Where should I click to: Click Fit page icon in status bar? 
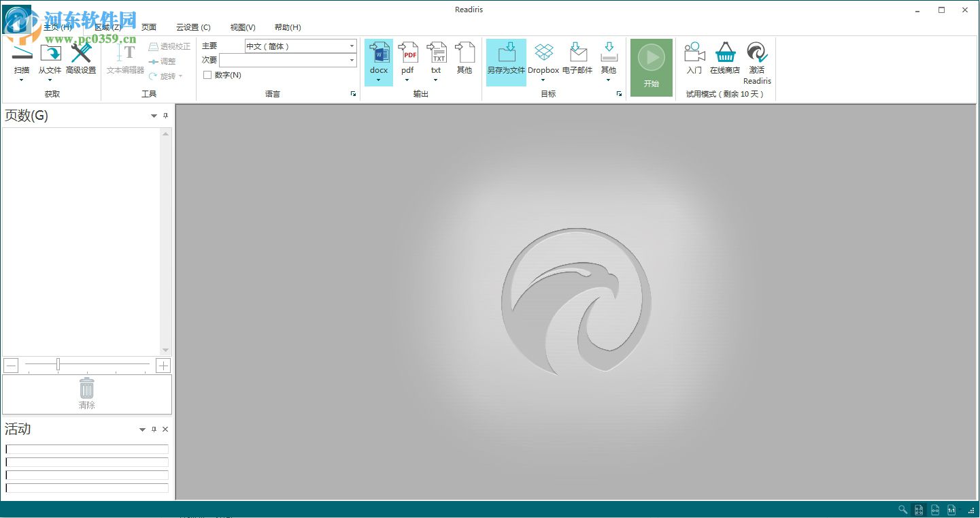coord(919,509)
